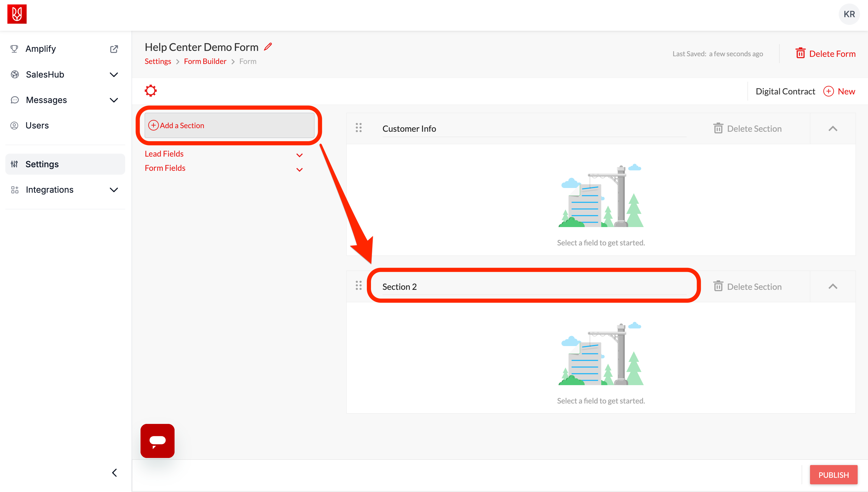The height and width of the screenshot is (492, 868).
Task: Expand the Form Fields list
Action: pos(299,169)
